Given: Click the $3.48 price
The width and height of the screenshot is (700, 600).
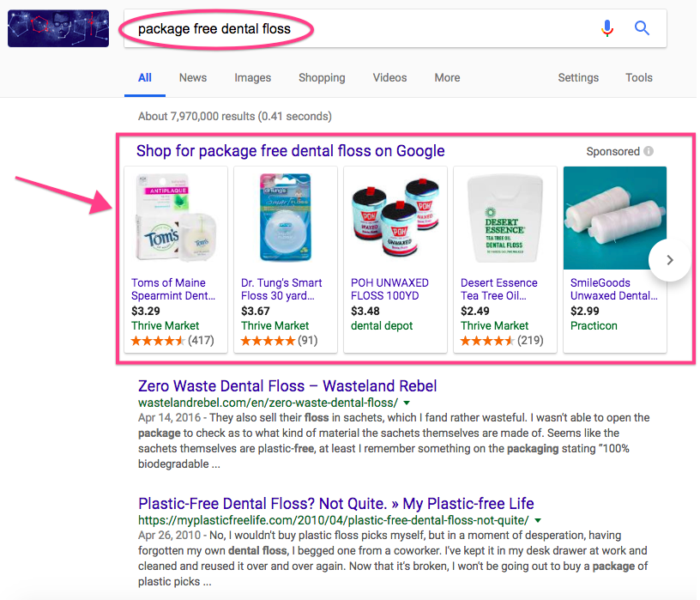Looking at the screenshot, I should point(365,311).
